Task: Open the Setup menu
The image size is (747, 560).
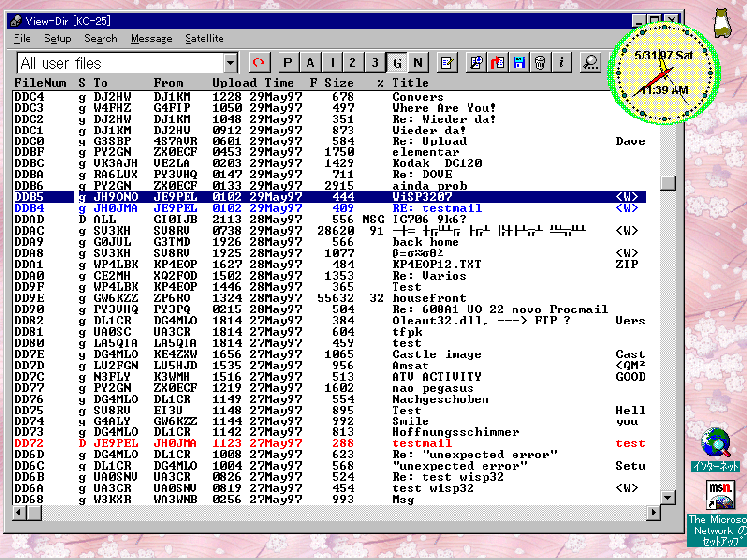Action: (x=57, y=38)
